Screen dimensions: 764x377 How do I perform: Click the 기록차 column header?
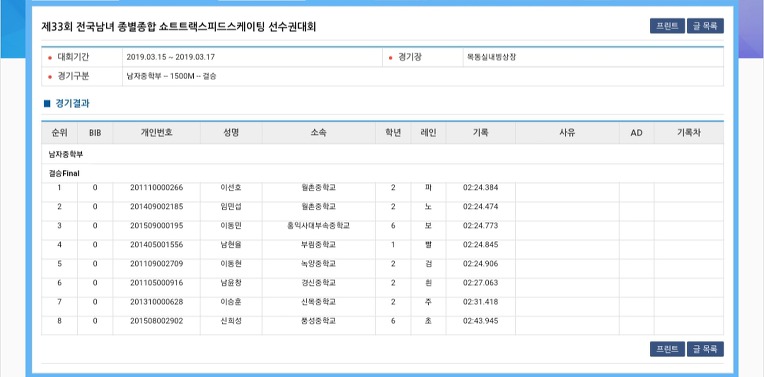(x=688, y=132)
